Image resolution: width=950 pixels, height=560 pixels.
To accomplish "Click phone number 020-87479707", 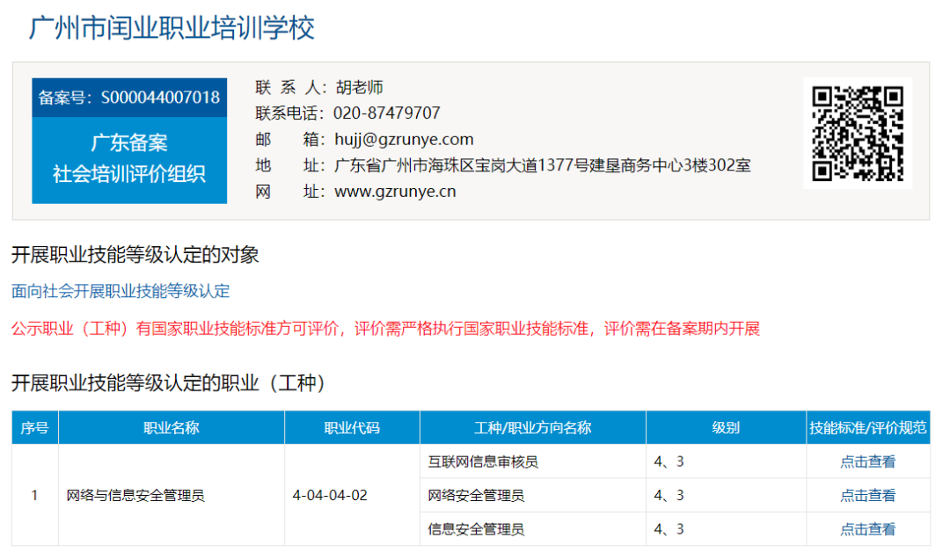I will click(x=386, y=113).
